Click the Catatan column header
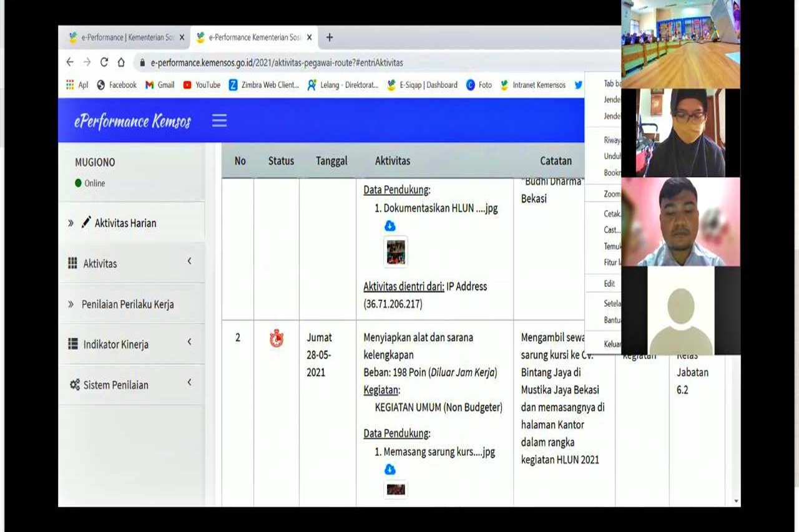 point(556,161)
